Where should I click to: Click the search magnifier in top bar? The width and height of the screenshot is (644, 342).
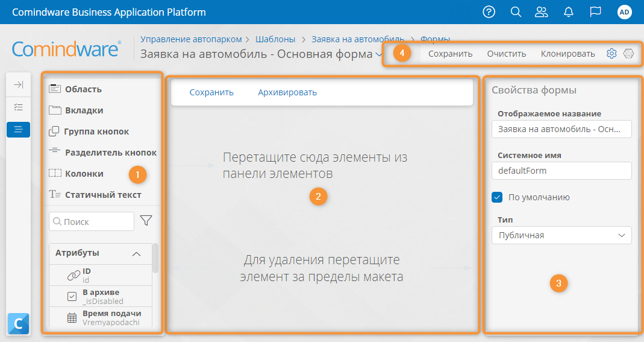click(516, 12)
